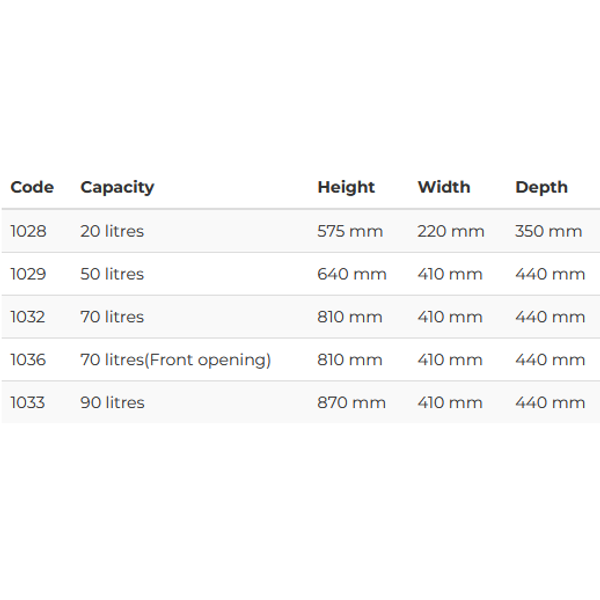Click the 90 litres capacity cell

click(112, 403)
